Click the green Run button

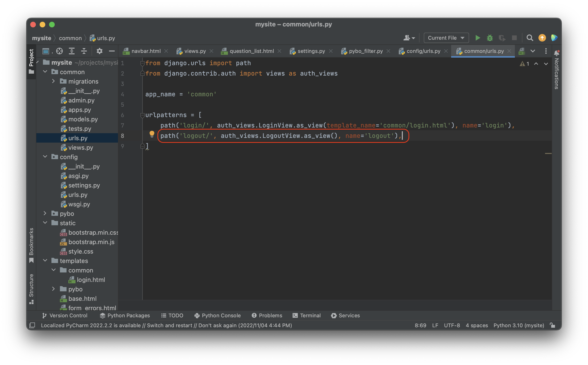(477, 38)
